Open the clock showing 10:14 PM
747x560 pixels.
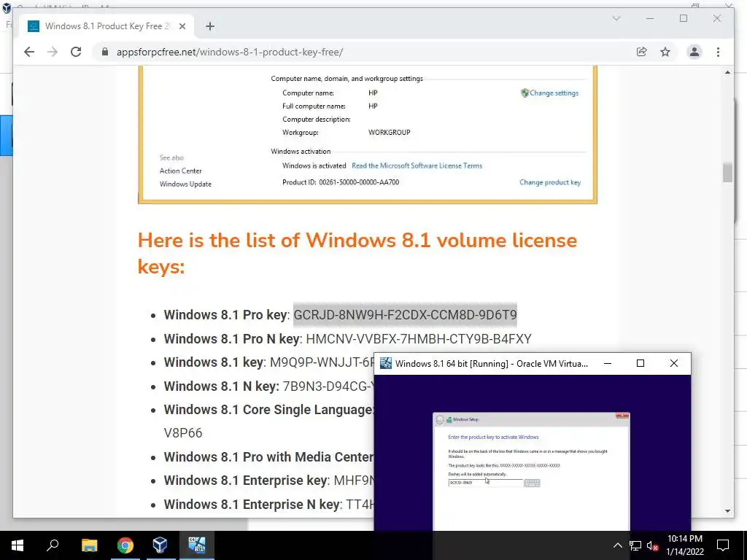point(684,545)
